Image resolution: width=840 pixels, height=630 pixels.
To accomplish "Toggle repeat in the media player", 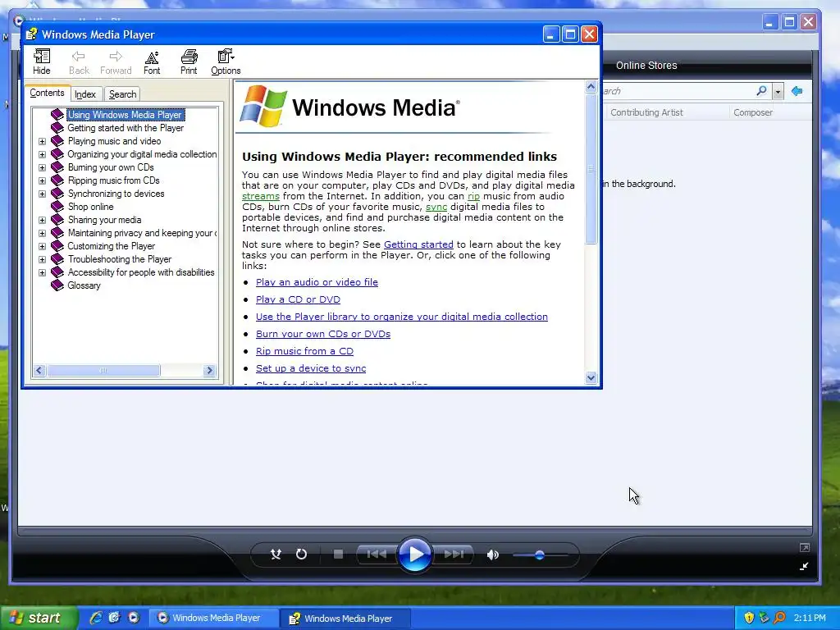I will point(302,554).
